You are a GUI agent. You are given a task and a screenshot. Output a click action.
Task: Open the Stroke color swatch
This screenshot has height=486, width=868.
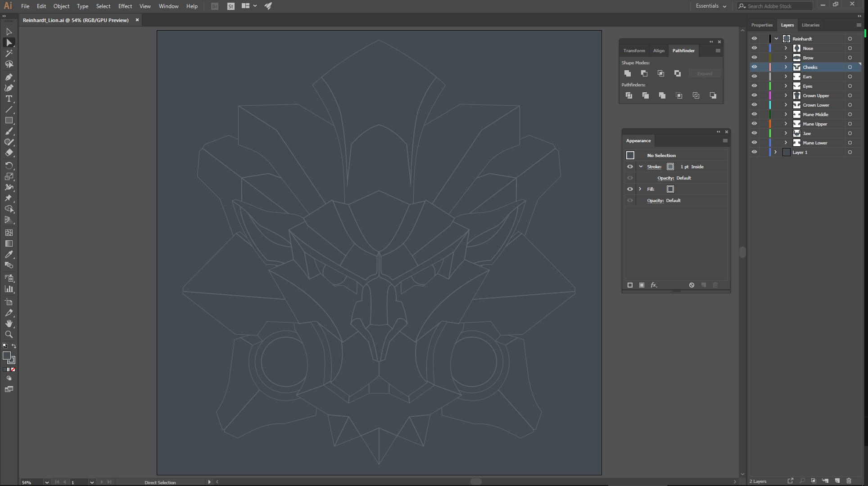(670, 166)
